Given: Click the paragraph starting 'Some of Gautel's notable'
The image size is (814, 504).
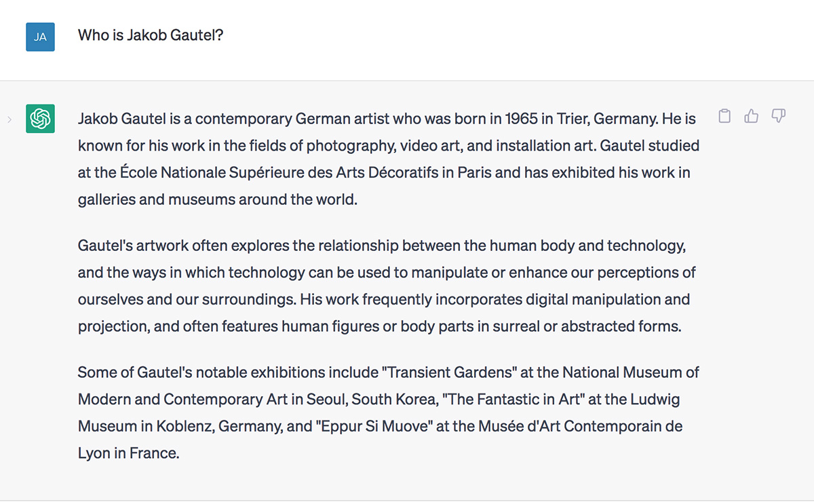Looking at the screenshot, I should click(389, 412).
